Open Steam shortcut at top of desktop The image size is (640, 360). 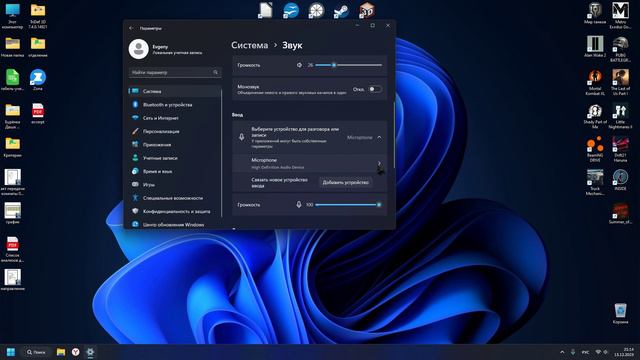click(x=341, y=10)
